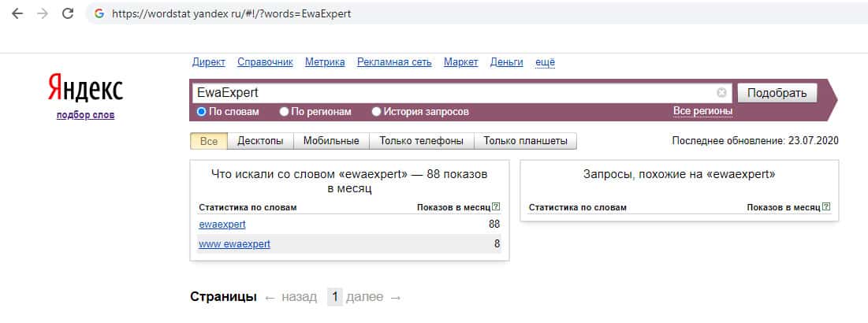Click the help icon in the left statistics header
Image resolution: width=868 pixels, height=323 pixels.
pyautogui.click(x=496, y=207)
